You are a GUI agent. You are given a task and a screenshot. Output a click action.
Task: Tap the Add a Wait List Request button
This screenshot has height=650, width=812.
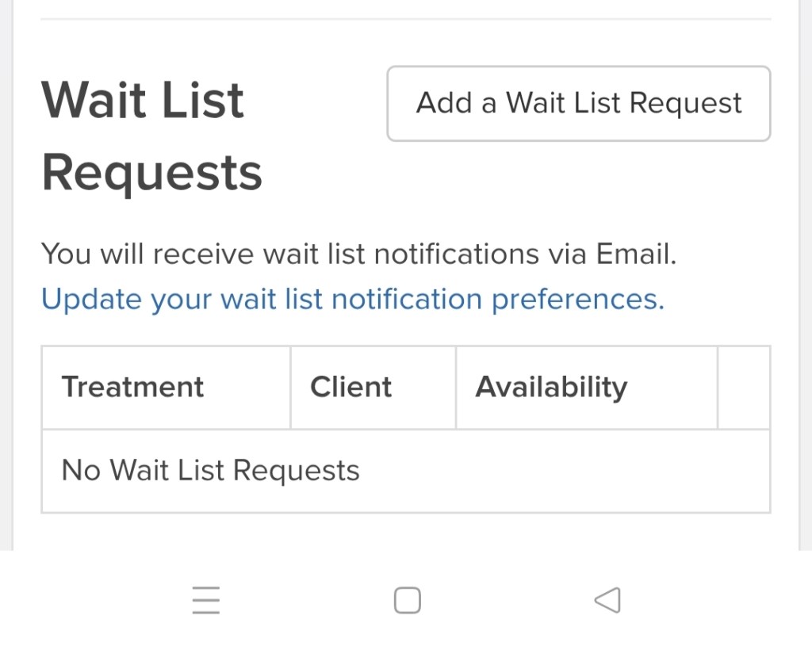[x=578, y=104]
